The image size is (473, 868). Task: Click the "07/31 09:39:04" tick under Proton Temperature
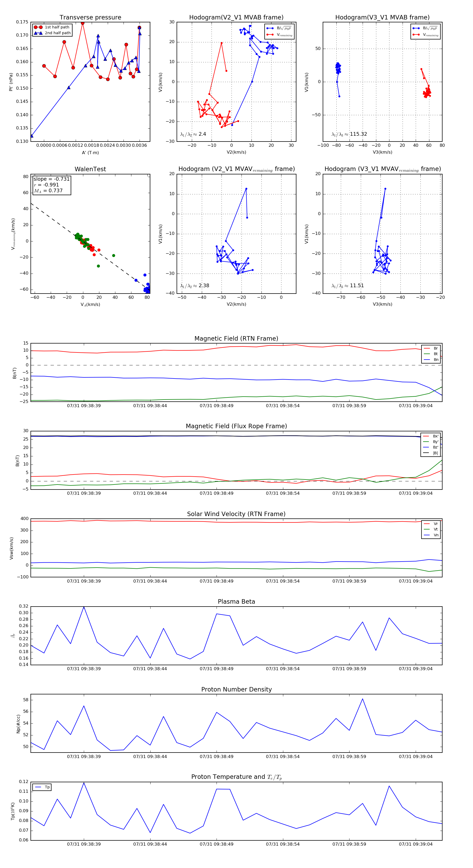416,844
